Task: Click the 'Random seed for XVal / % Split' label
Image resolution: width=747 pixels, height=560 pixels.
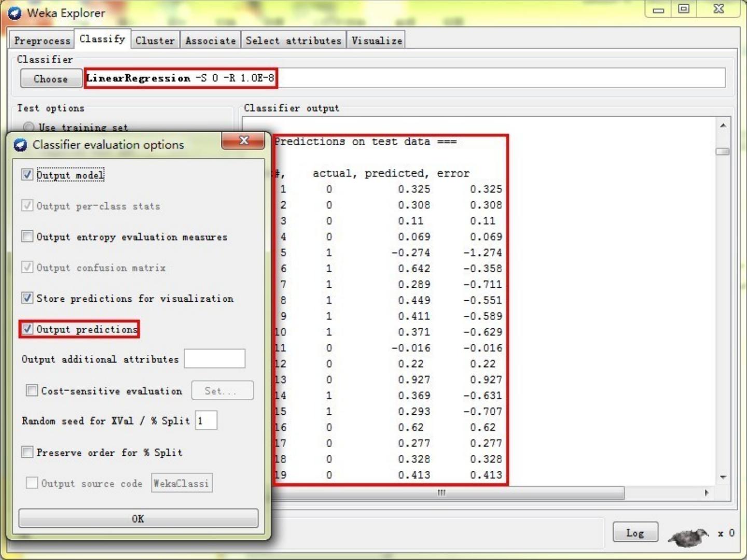Action: [x=106, y=421]
